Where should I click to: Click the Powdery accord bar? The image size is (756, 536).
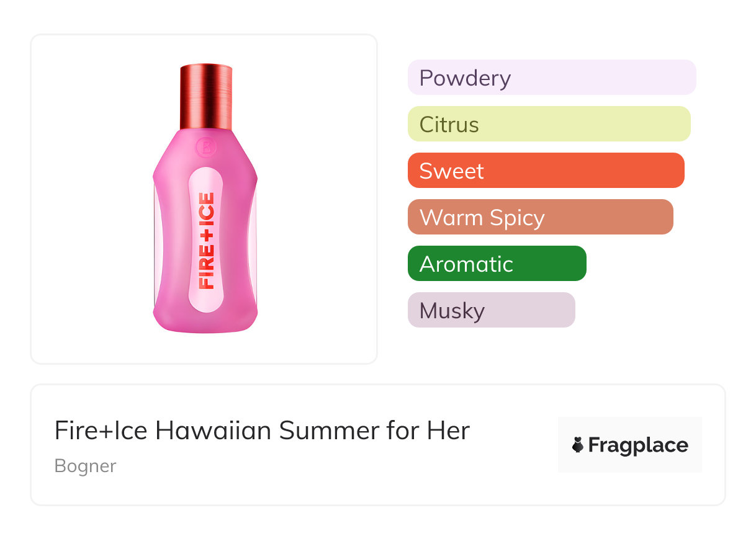coord(551,78)
